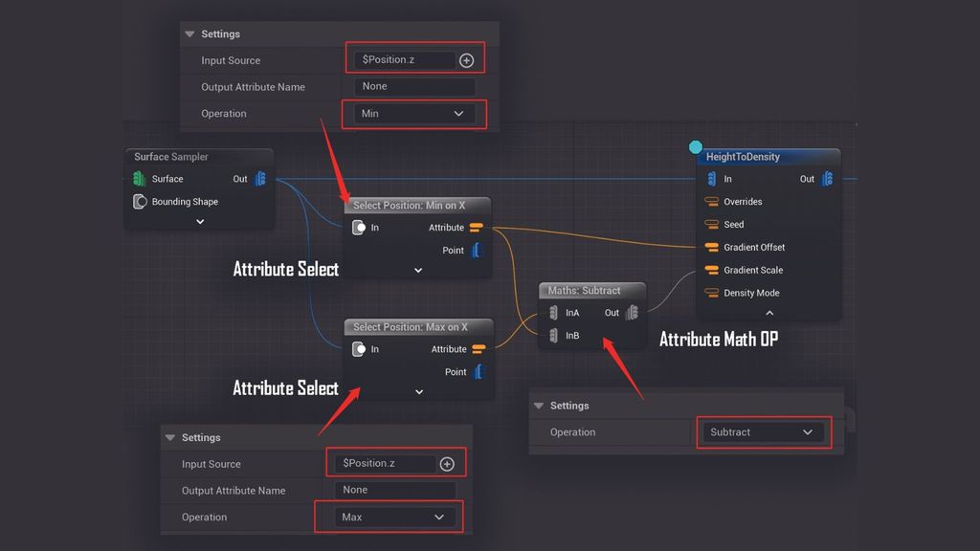Expand the Surface Sampler node chevron
The width and height of the screenshot is (980, 551).
(199, 221)
